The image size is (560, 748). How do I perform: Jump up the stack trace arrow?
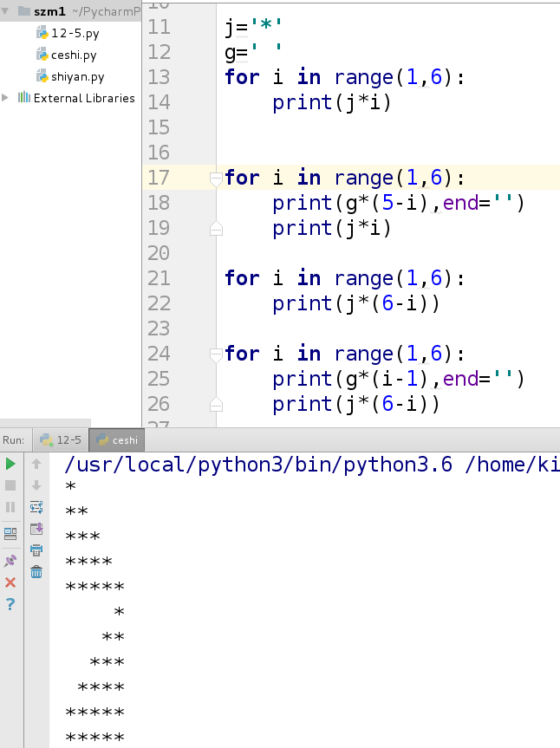[36, 464]
